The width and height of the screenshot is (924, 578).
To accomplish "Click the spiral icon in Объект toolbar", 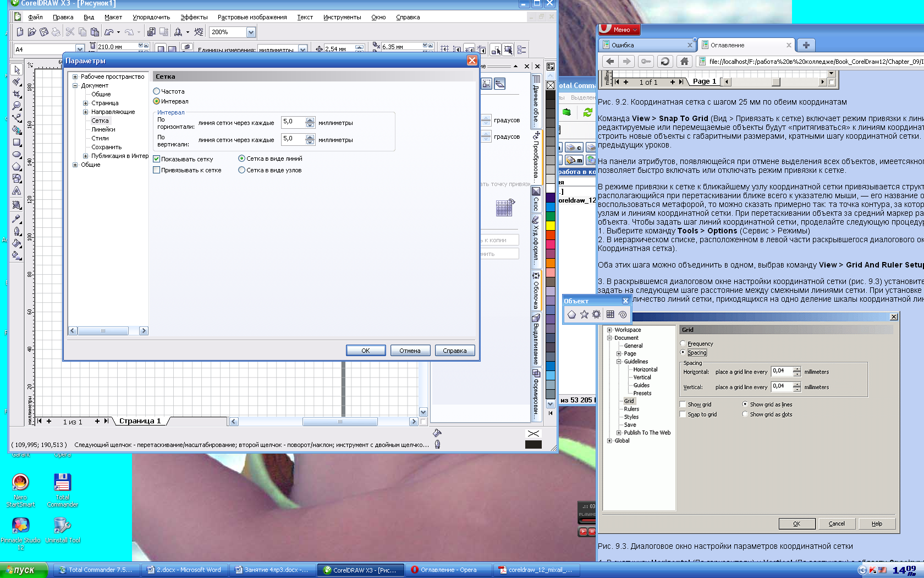I will pos(623,314).
